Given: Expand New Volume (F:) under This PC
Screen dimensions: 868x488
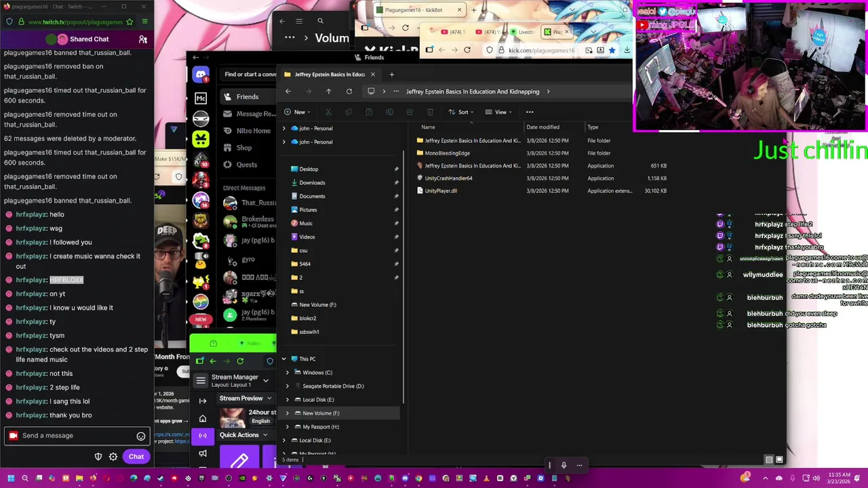Looking at the screenshot, I should pos(288,413).
